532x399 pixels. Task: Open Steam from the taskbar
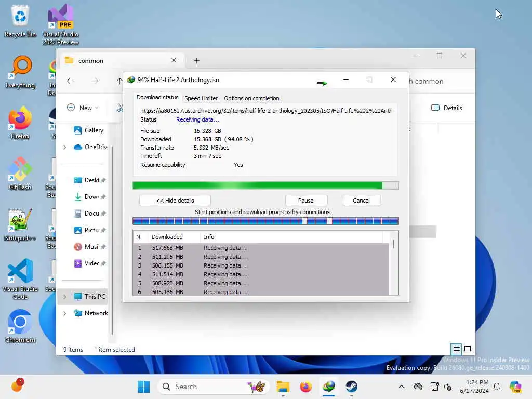click(352, 387)
